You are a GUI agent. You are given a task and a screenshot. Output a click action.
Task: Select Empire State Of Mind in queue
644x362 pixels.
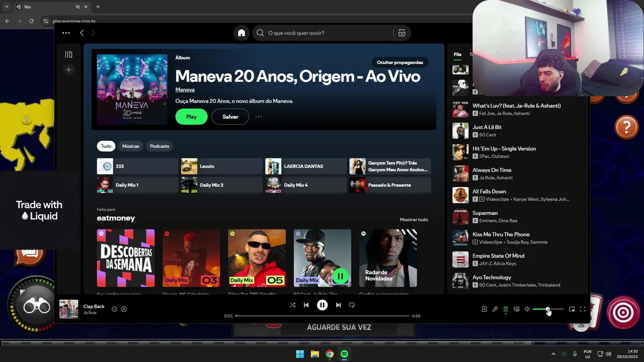pyautogui.click(x=517, y=259)
